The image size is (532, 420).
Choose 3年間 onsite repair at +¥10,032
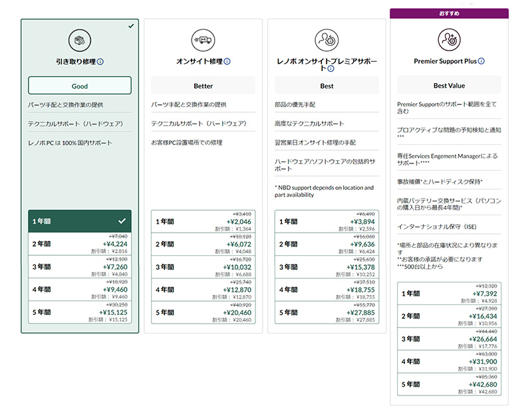click(x=203, y=266)
